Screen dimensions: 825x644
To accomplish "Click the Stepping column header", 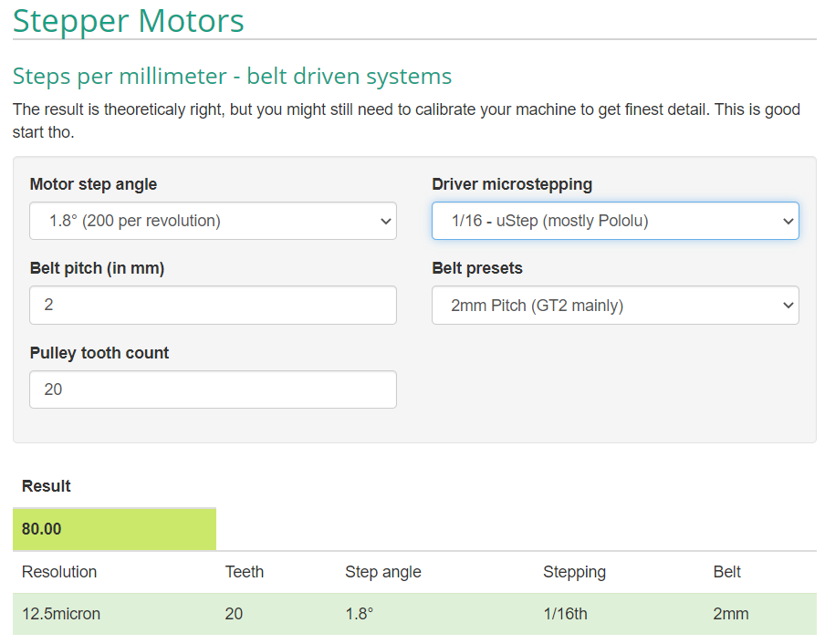I will pos(574,572).
